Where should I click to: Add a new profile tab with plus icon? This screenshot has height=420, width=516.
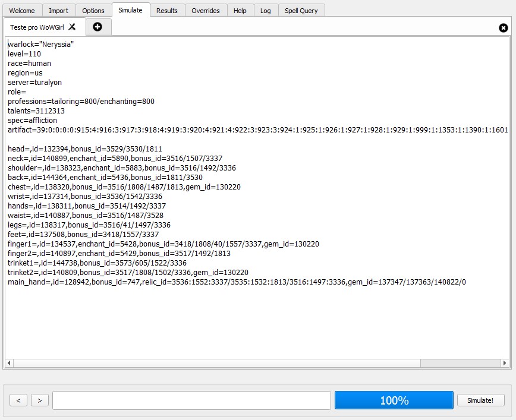(97, 27)
